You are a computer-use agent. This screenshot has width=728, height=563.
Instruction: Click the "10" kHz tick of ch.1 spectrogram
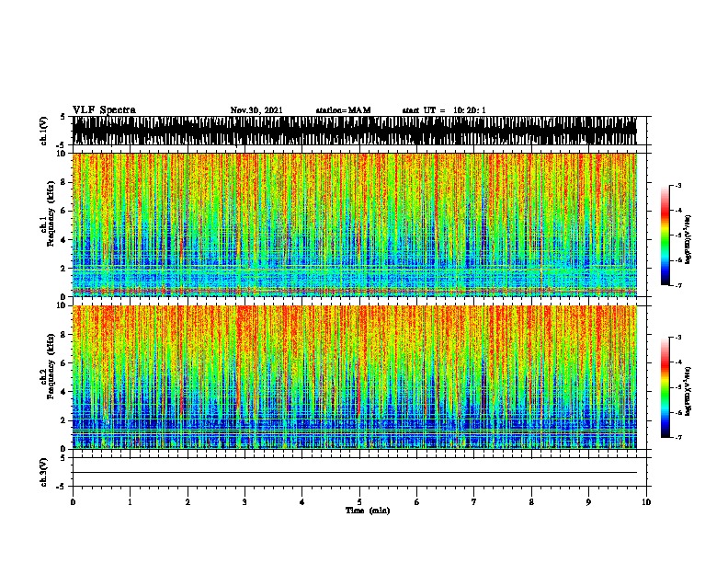coord(63,154)
